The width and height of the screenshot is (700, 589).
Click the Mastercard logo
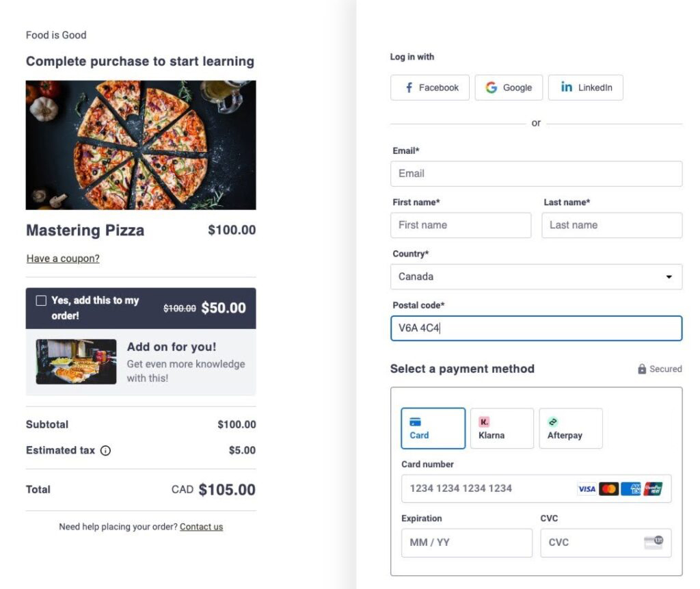click(608, 488)
